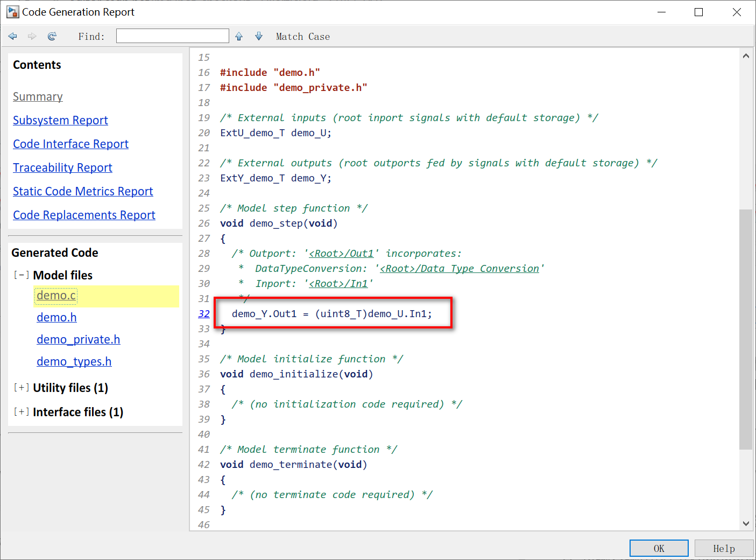Image resolution: width=756 pixels, height=560 pixels.
Task: Click the 'Model step function' comment
Action: pyautogui.click(x=294, y=208)
